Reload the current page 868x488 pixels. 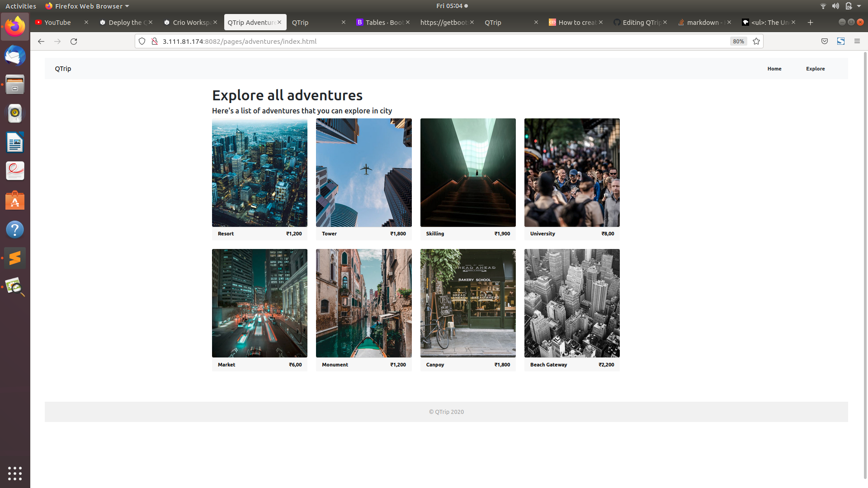tap(74, 41)
